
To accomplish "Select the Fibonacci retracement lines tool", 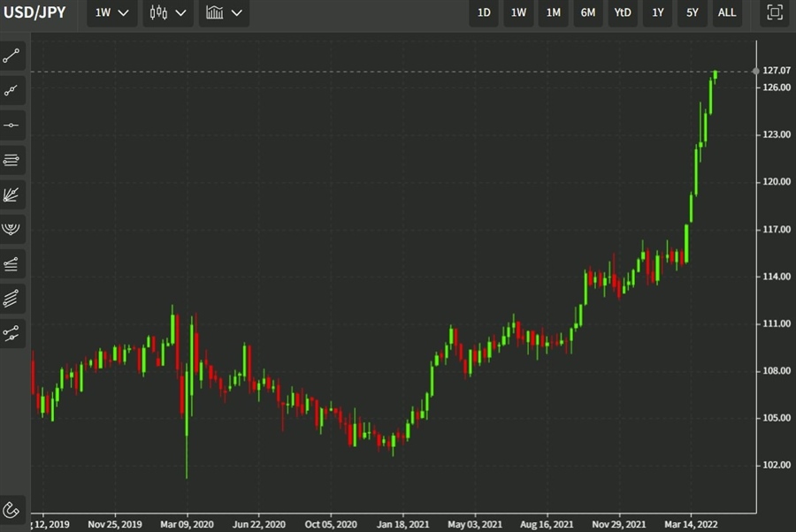I will click(x=11, y=263).
